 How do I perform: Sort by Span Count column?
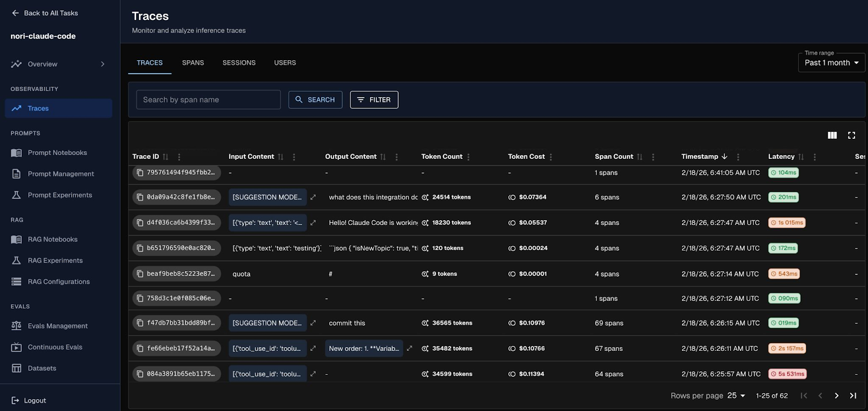click(640, 157)
